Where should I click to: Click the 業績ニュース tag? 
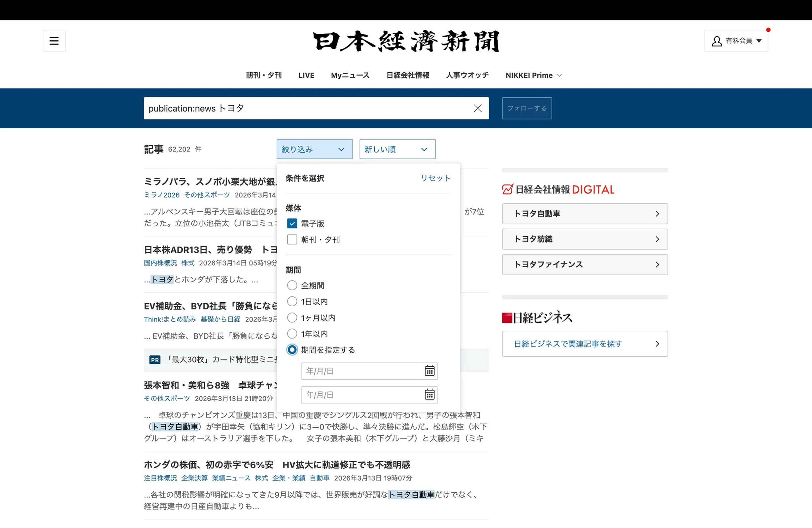click(231, 478)
